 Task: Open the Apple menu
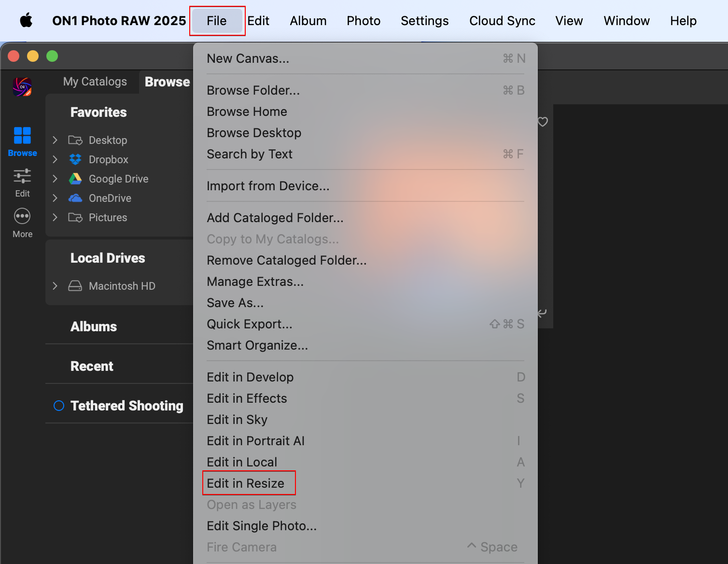point(26,21)
